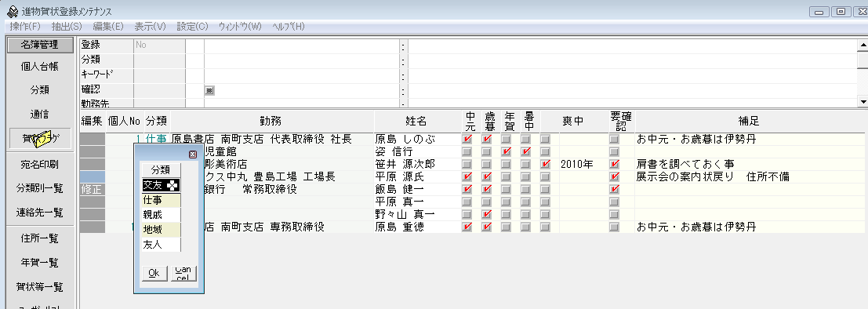The height and width of the screenshot is (309, 868).
Task: Open 分類別一覧 from the sidebar
Action: pyautogui.click(x=39, y=188)
